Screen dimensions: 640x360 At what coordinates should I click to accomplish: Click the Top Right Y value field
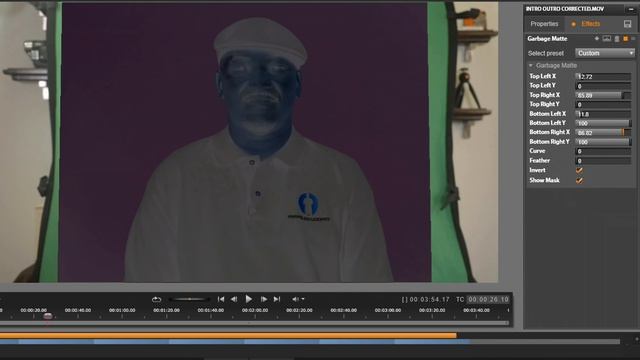click(603, 104)
